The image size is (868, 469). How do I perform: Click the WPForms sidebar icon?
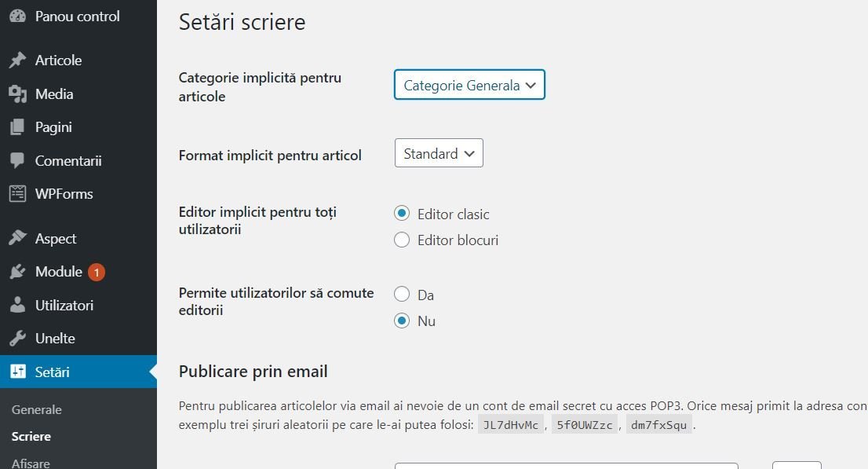pos(17,194)
